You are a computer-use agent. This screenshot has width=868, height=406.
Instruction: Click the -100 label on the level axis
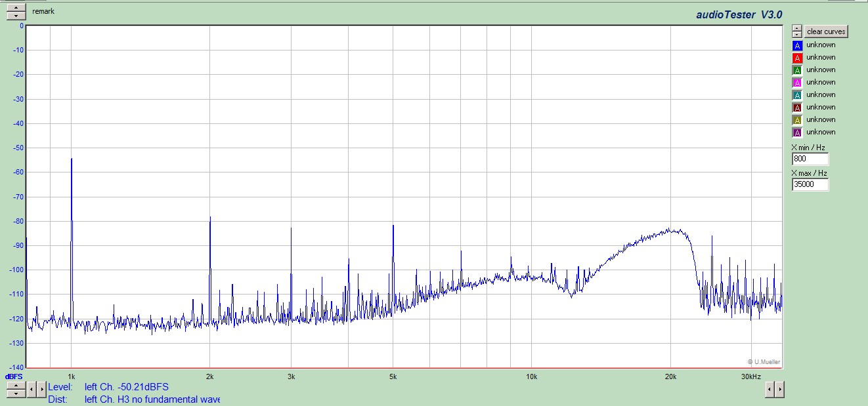click(16, 270)
